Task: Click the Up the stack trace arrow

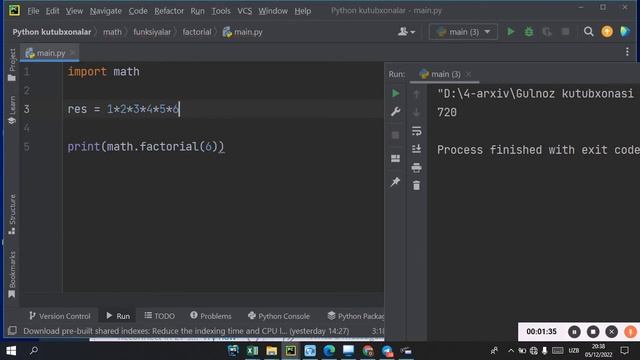Action: (x=416, y=94)
